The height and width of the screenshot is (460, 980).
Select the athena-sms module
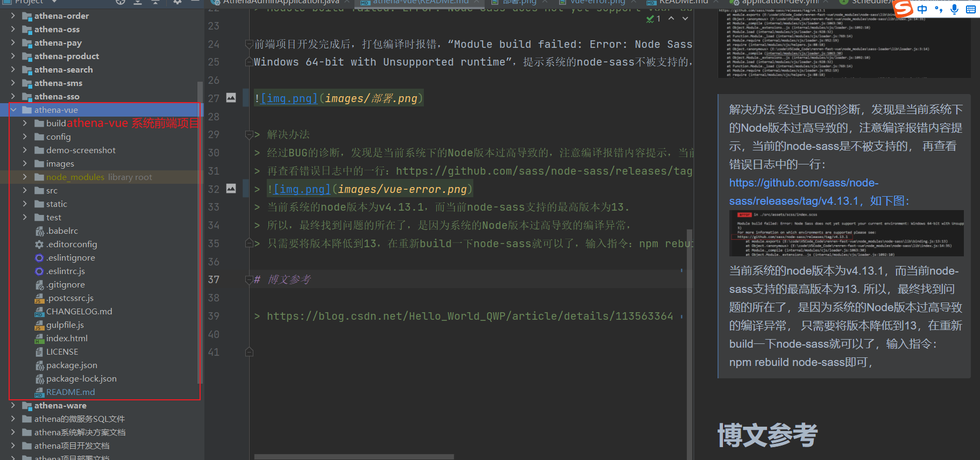pos(59,83)
